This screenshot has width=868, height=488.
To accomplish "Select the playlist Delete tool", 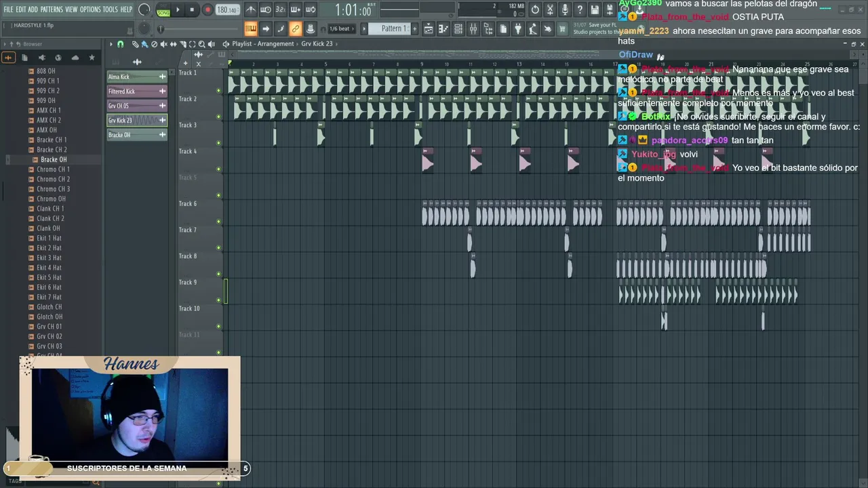I will click(x=154, y=44).
